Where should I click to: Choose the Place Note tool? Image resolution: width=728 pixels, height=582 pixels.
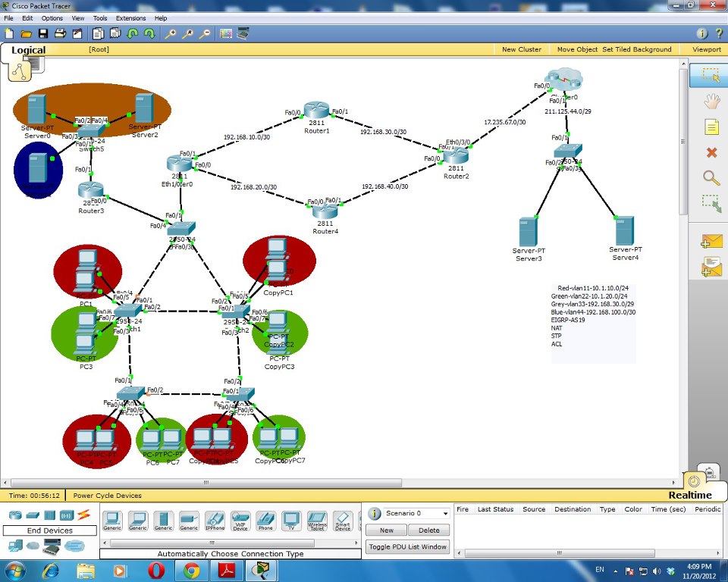tap(711, 127)
